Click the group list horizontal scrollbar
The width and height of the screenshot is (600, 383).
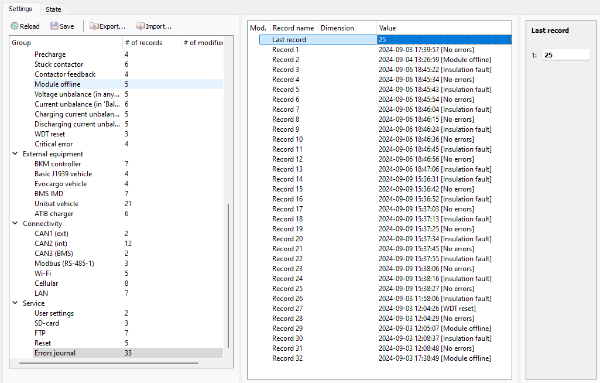point(109,363)
